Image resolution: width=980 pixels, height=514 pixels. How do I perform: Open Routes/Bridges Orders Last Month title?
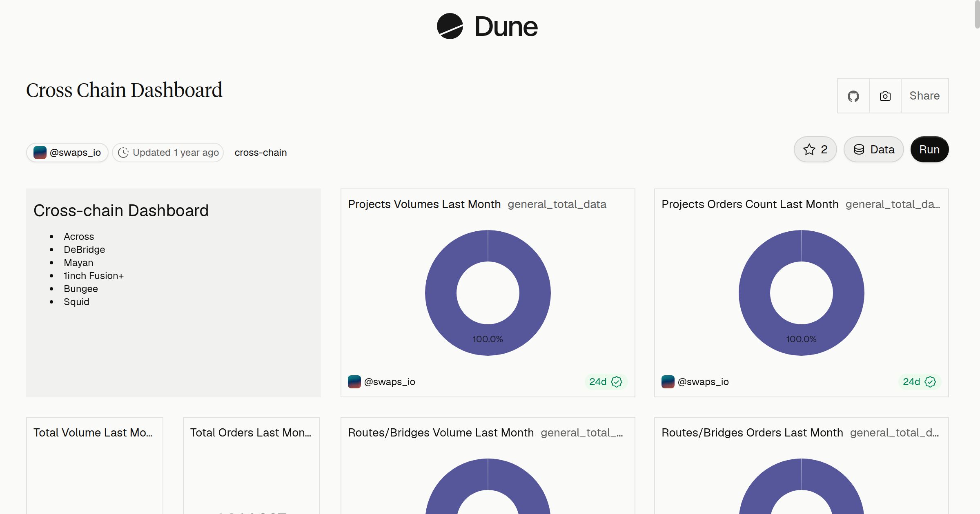(x=752, y=432)
